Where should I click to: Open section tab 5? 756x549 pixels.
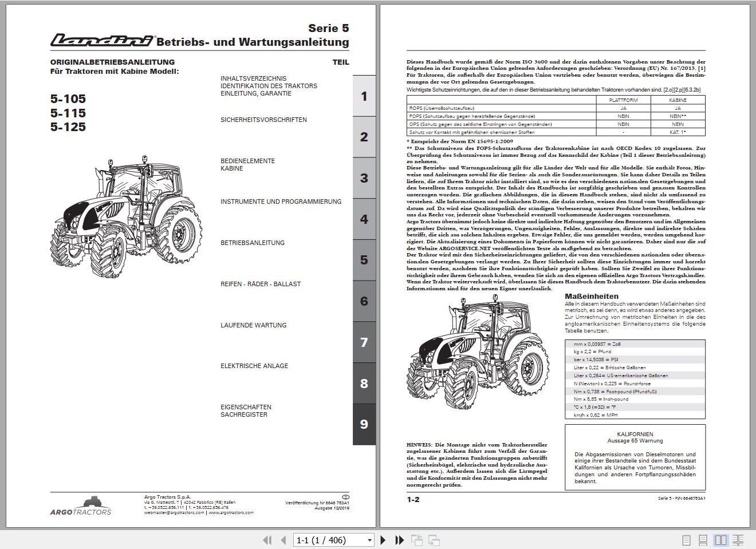click(364, 260)
